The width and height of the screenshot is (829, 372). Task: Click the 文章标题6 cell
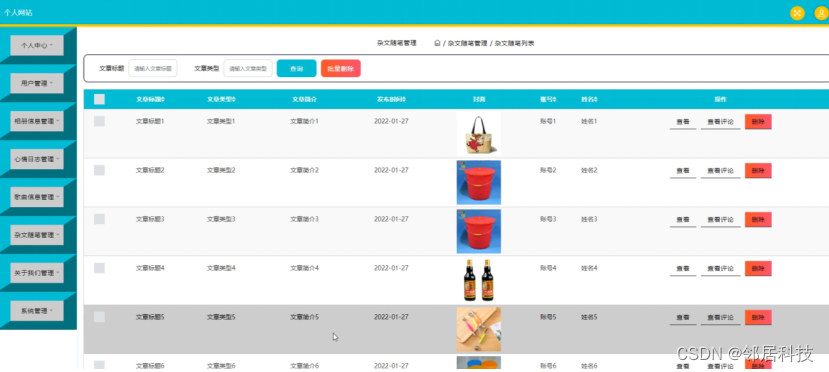(150, 366)
